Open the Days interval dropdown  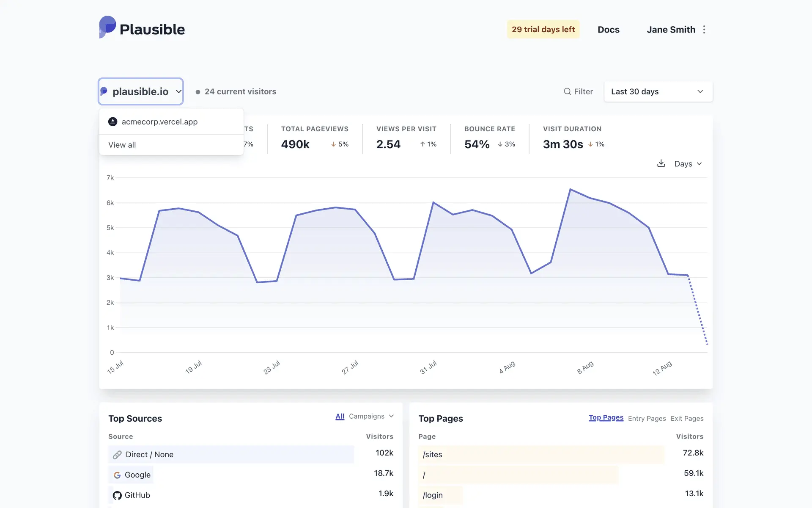[x=688, y=164]
